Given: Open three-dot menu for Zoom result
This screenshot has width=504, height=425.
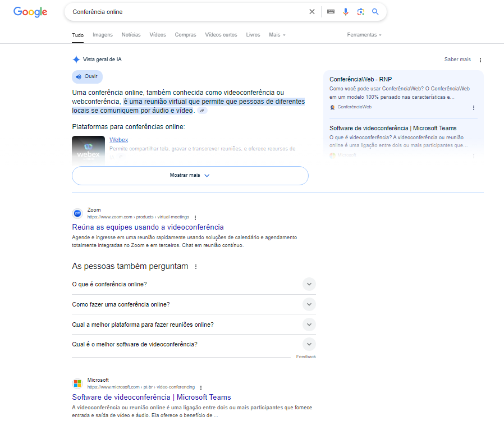Looking at the screenshot, I should [x=195, y=218].
